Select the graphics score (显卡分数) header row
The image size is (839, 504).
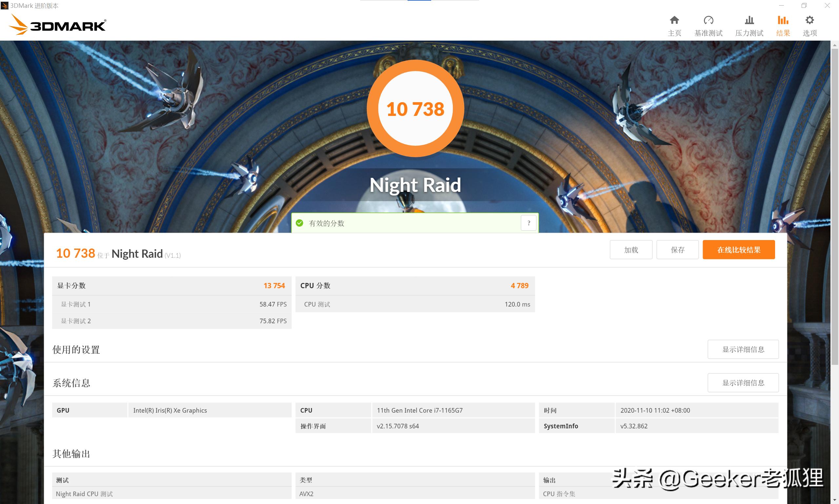pos(171,286)
